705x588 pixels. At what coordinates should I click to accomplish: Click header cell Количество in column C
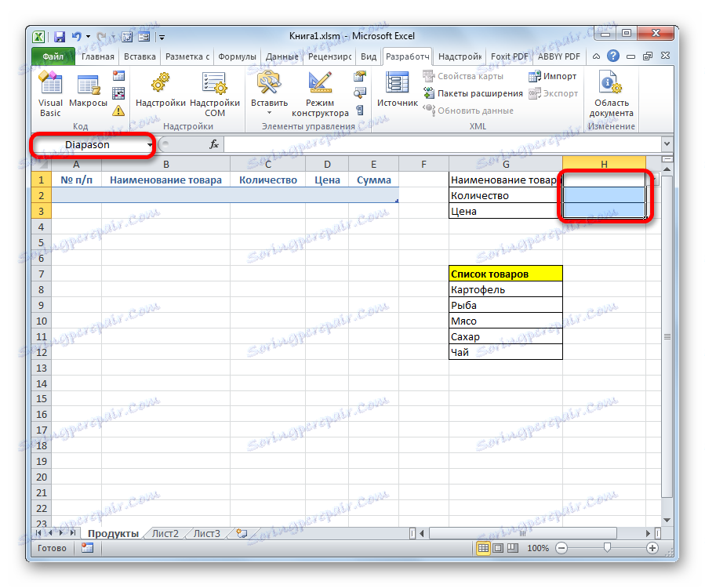click(x=268, y=180)
